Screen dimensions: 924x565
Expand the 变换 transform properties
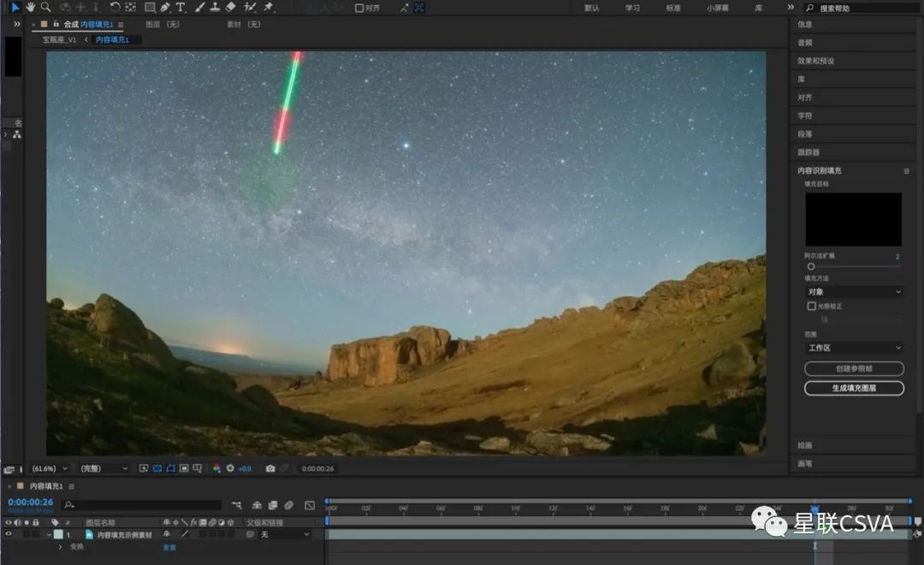tap(60, 547)
